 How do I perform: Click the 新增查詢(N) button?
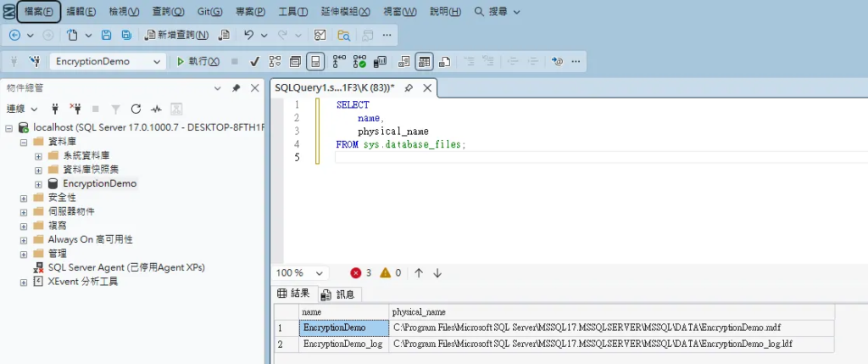[x=176, y=35]
